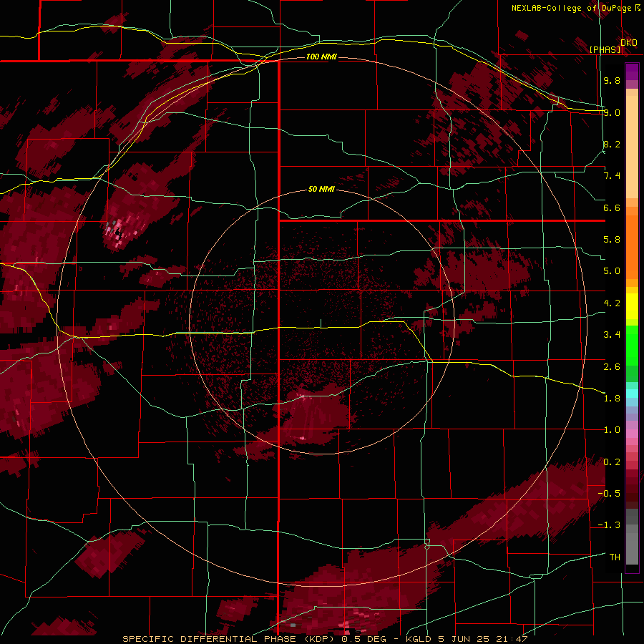644x644 pixels.
Task: Select the 9.8 value on the color scale
Action: [x=612, y=80]
